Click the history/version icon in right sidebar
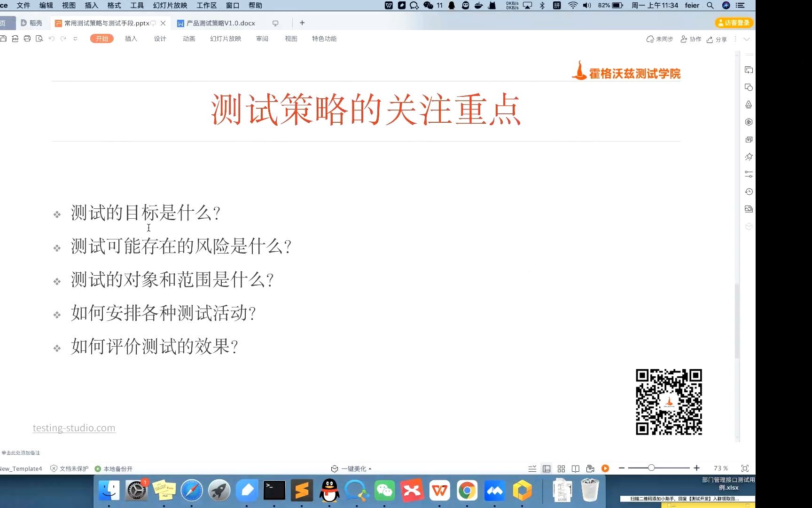 pos(749,191)
